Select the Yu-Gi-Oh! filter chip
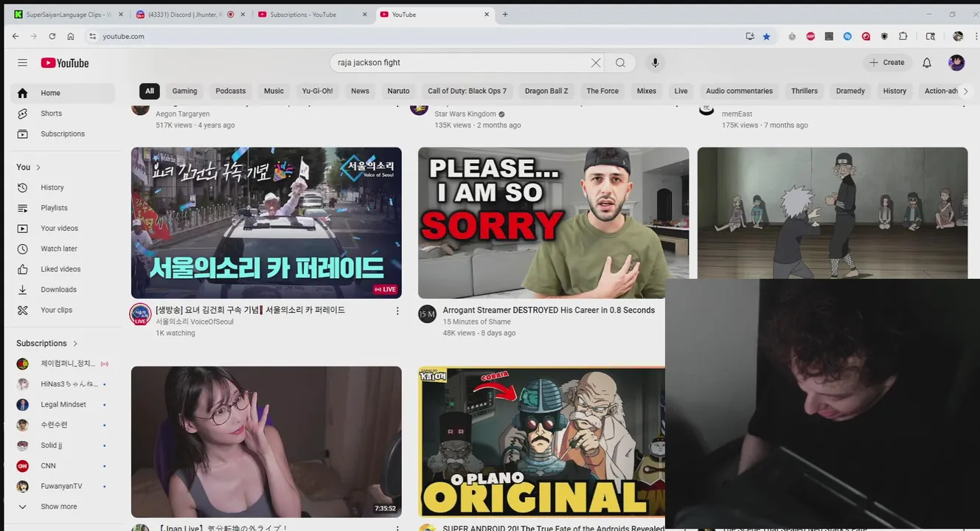Screen dimensions: 980x531 click(317, 91)
